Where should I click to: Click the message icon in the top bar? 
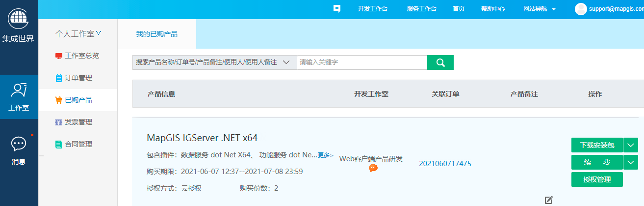(x=337, y=9)
